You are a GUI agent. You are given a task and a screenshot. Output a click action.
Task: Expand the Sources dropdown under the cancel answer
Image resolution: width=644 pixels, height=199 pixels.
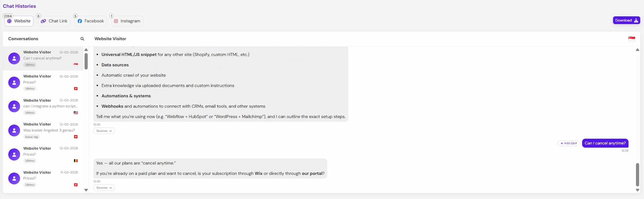click(x=104, y=188)
